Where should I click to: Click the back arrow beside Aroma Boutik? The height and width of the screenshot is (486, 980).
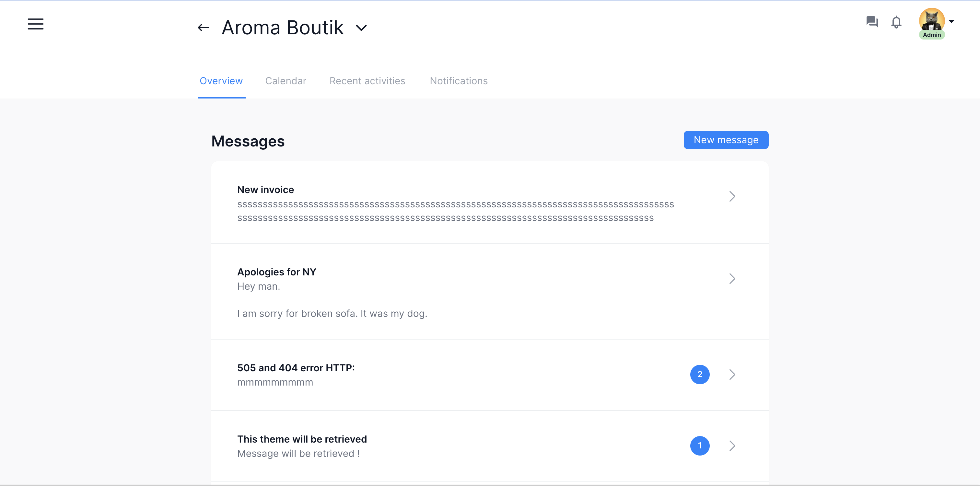(203, 28)
